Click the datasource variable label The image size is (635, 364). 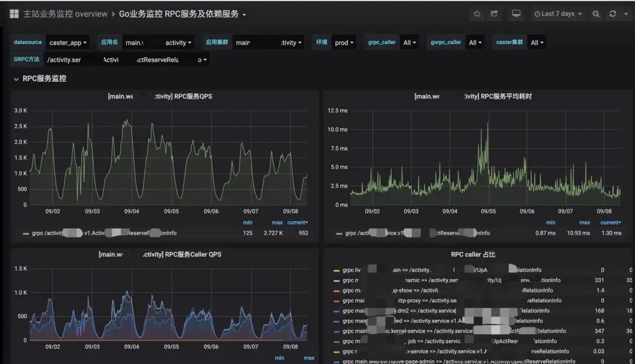pos(28,42)
